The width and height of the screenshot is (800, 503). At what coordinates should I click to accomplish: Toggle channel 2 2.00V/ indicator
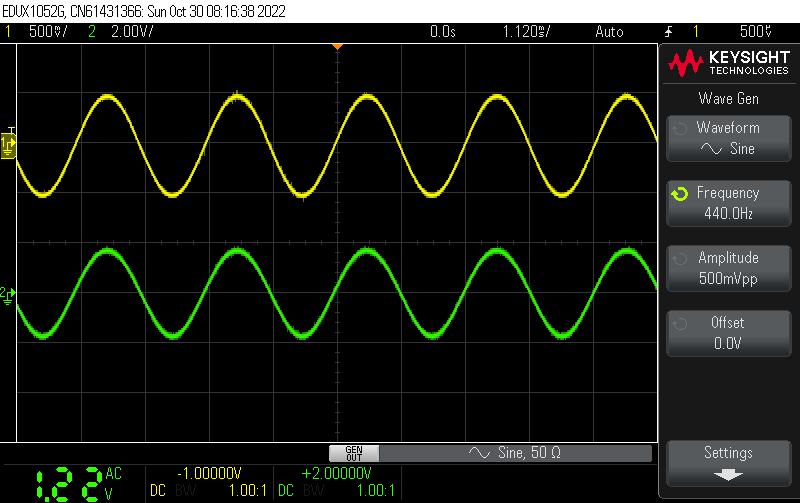click(120, 32)
